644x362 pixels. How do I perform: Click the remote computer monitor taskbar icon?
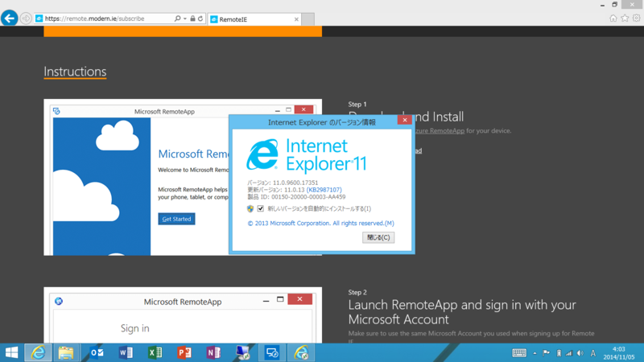(x=243, y=352)
